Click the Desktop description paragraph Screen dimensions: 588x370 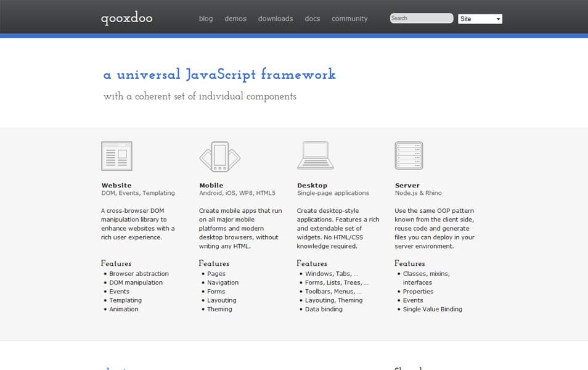pos(338,229)
